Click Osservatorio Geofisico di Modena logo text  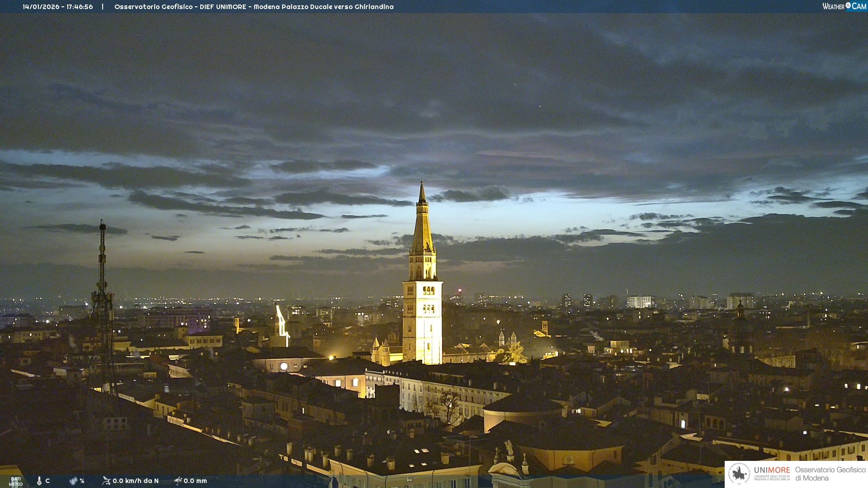coord(830,474)
